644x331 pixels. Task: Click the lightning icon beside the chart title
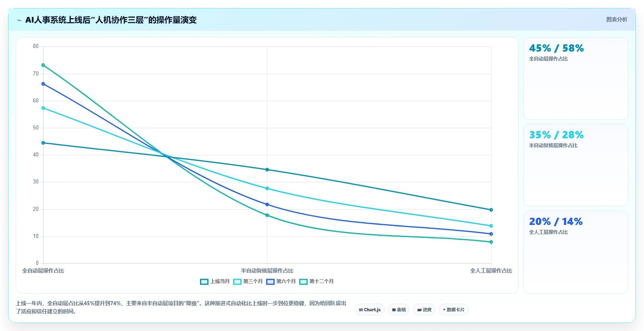coord(19,20)
